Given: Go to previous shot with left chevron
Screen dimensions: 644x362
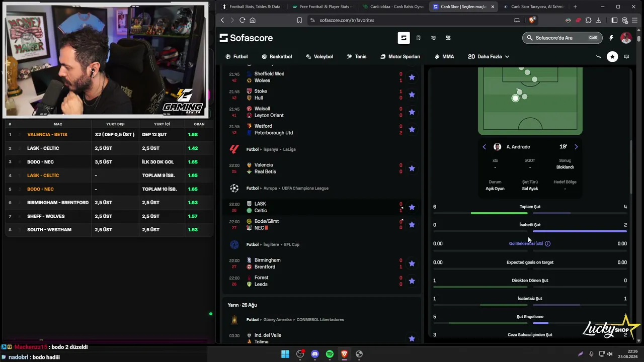Looking at the screenshot, I should tap(485, 147).
